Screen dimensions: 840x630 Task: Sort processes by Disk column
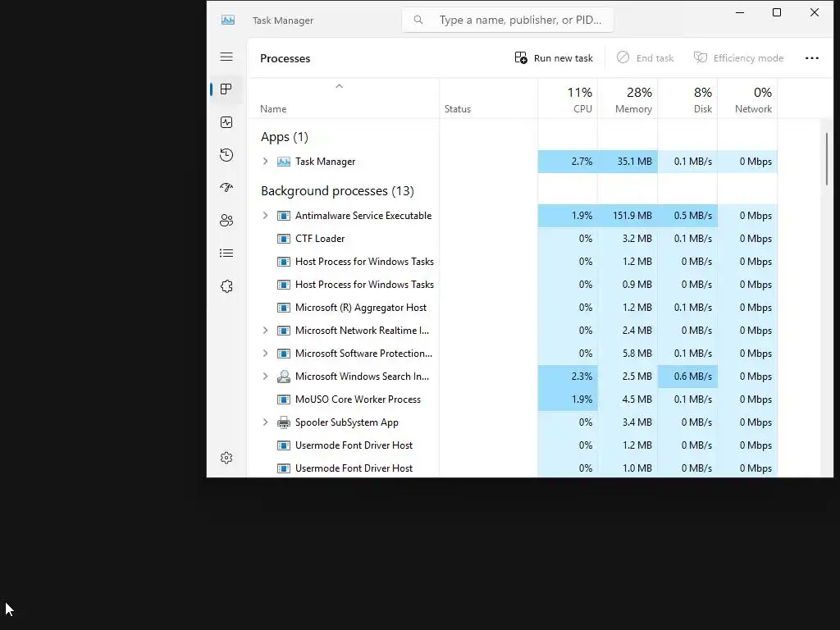pyautogui.click(x=688, y=99)
